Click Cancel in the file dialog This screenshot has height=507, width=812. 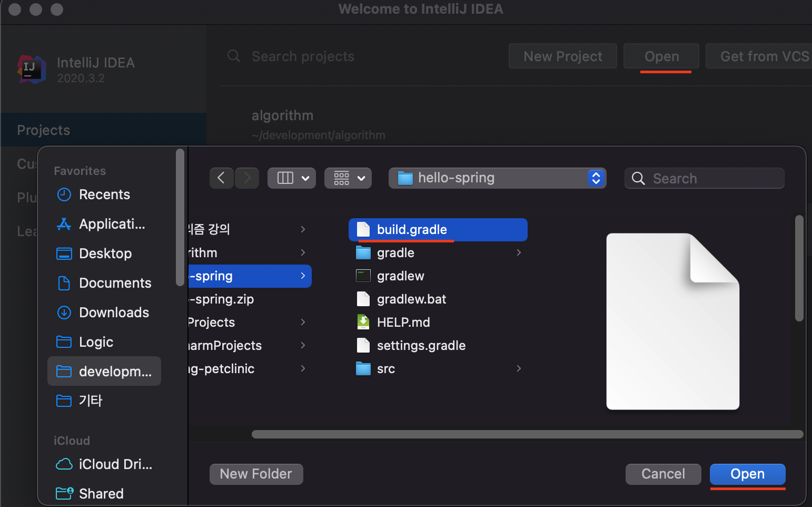pyautogui.click(x=663, y=474)
